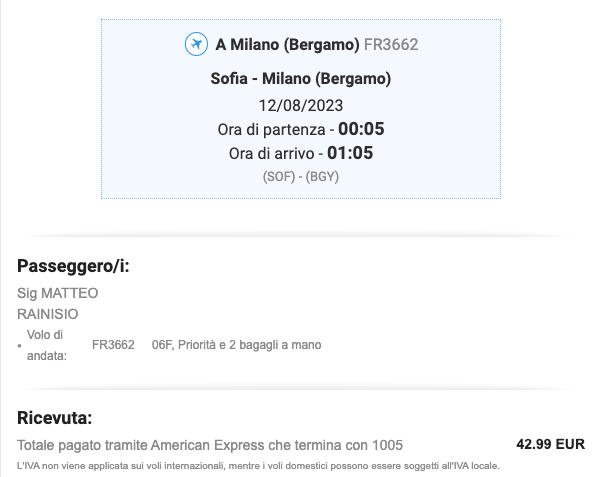Click the FR3662 code in passenger row
Viewport: 601px width, 477px height.
pos(113,345)
